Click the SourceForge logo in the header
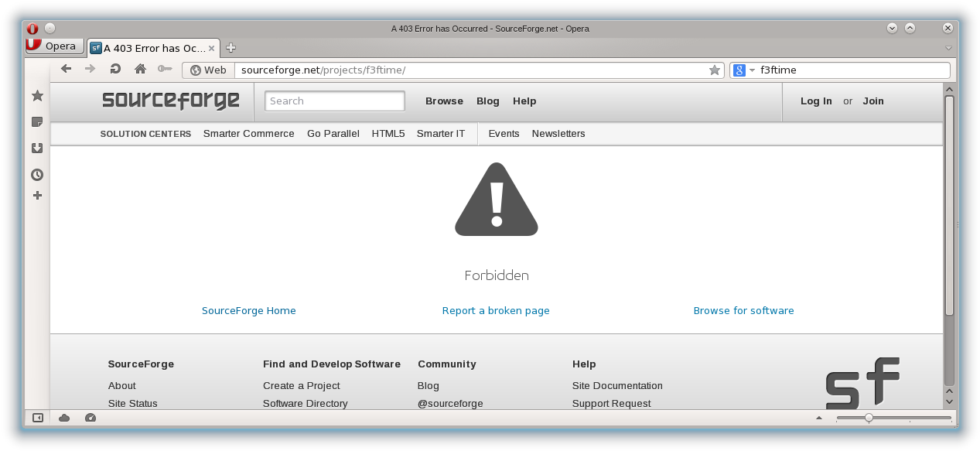 (x=171, y=101)
